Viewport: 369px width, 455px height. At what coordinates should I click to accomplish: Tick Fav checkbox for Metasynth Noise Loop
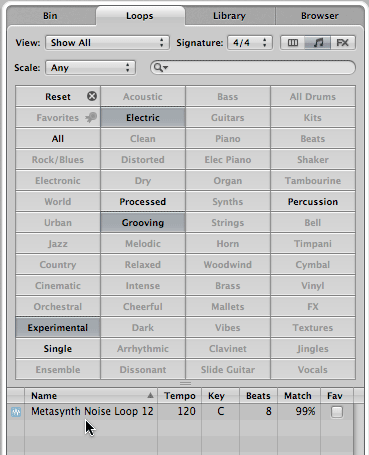337,412
